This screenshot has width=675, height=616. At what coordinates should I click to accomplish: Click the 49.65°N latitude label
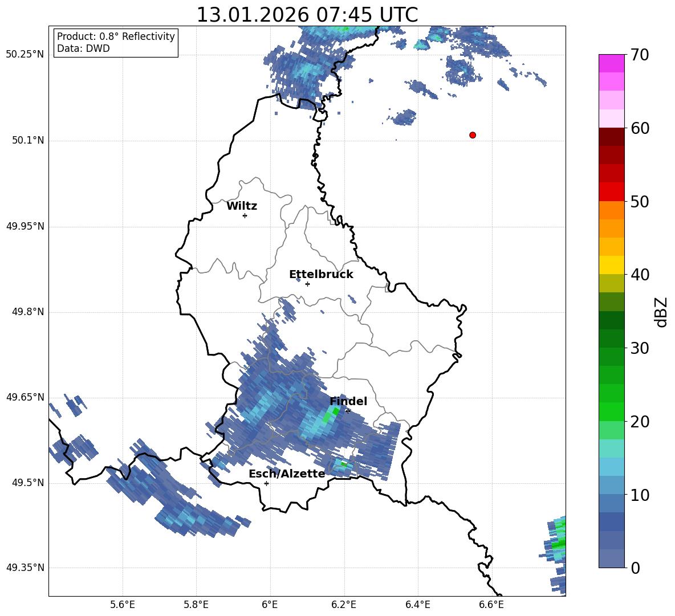tap(25, 397)
